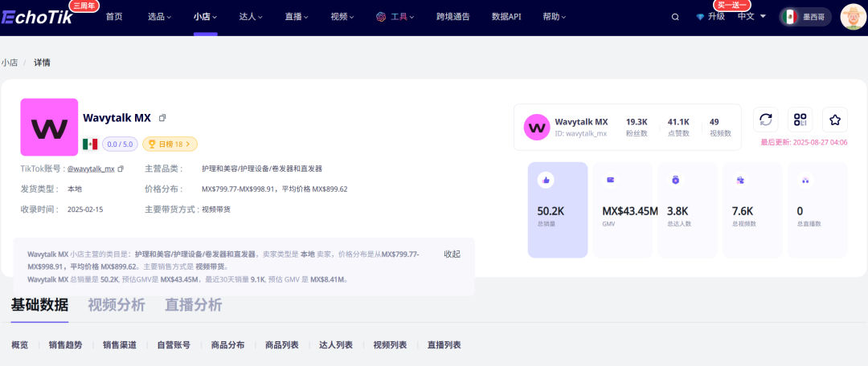Viewport: 868px width, 366px height.
Task: Select the 销售趋势 sub-tab
Action: coord(65,345)
